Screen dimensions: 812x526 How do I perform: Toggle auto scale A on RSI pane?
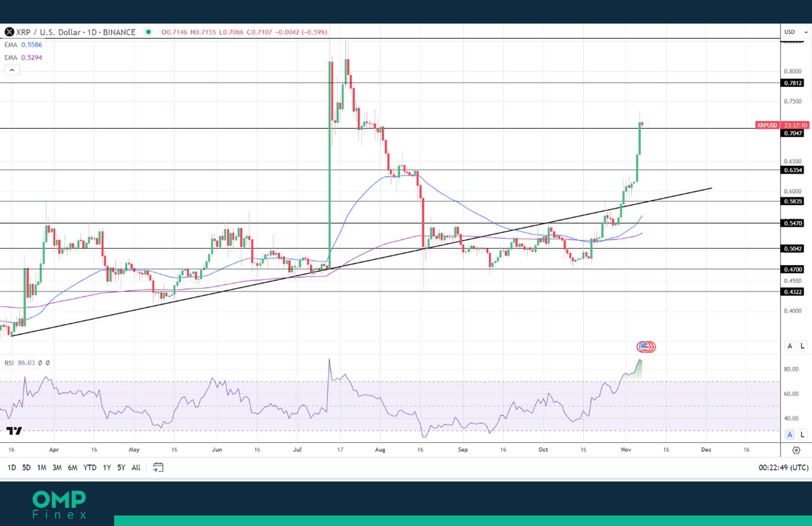coord(790,434)
